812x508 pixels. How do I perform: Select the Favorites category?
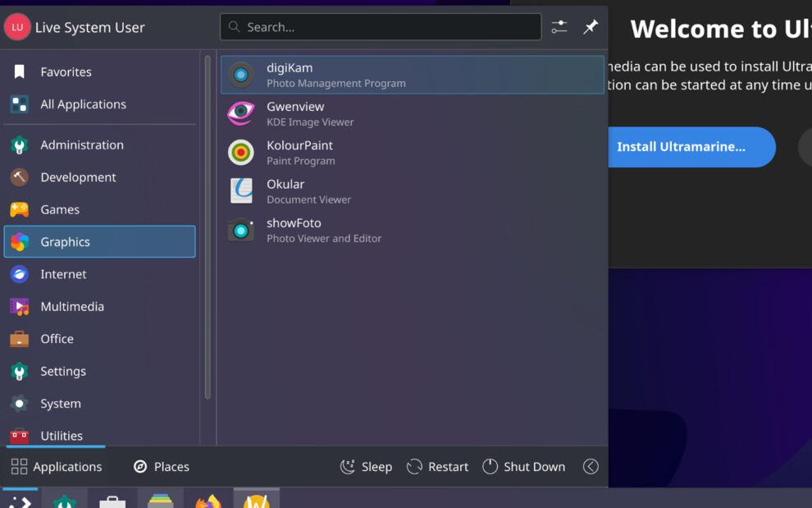coord(99,71)
